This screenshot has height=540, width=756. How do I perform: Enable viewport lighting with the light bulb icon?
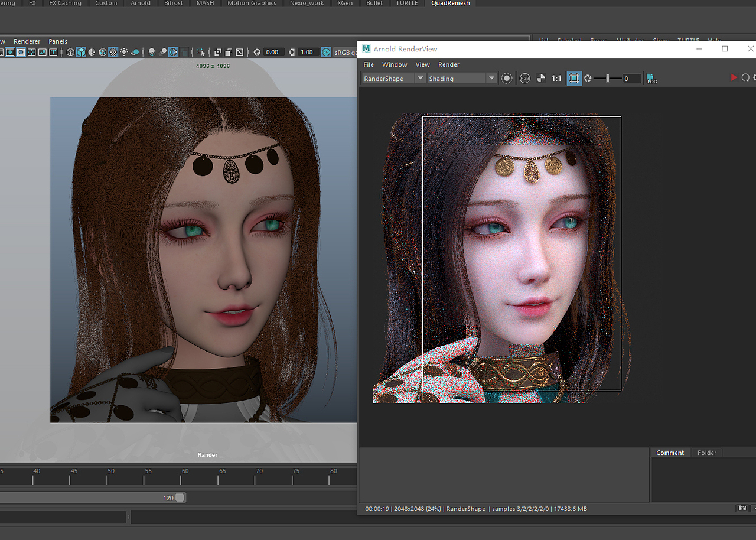[124, 52]
